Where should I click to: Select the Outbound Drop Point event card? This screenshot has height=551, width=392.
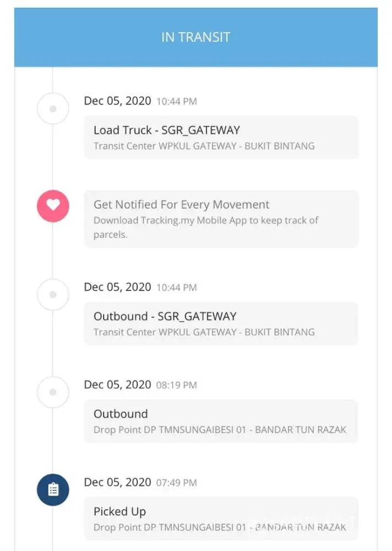tap(221, 421)
